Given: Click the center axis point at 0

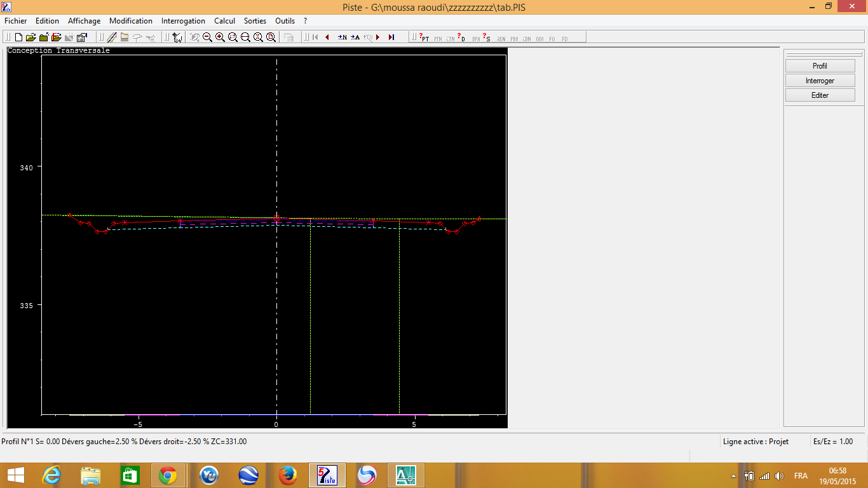Looking at the screenshot, I should 276,219.
